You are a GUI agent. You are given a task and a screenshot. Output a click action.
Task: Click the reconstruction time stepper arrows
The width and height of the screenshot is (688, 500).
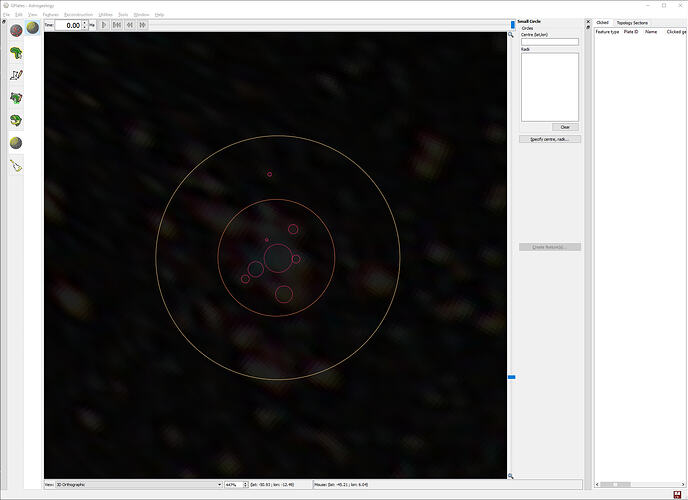pos(85,25)
